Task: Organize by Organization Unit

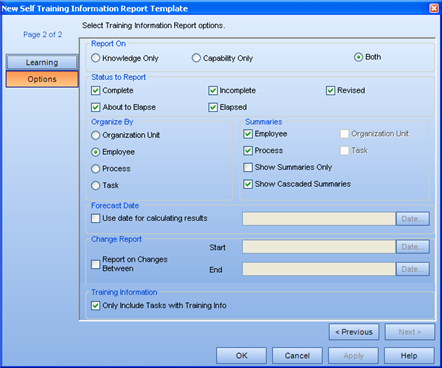Action: click(95, 135)
